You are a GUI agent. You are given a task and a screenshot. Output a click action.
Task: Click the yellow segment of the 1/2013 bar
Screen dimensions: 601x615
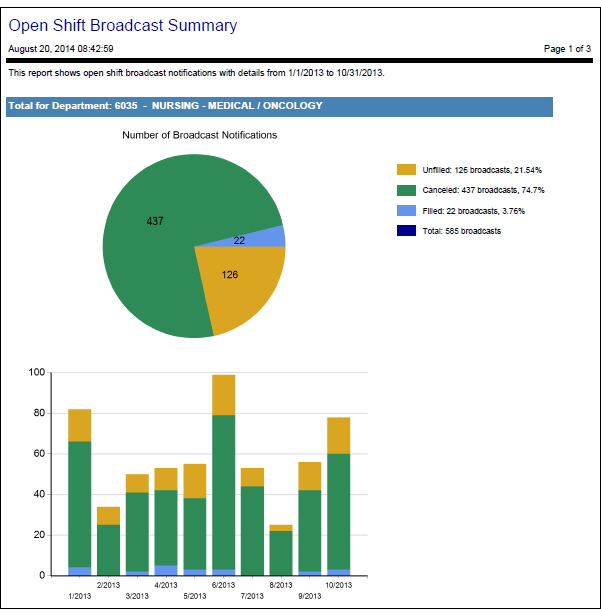click(80, 425)
